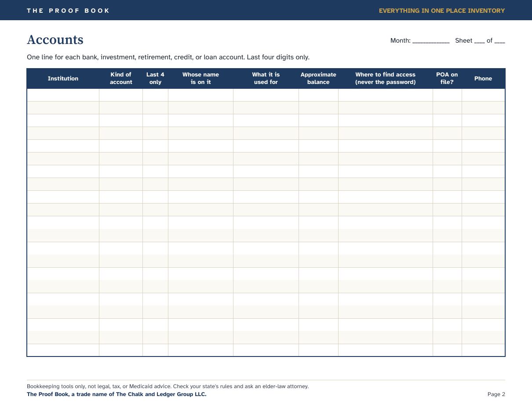Image resolution: width=532 pixels, height=411 pixels.
Task: Click 'Where to find access' column header
Action: click(386, 79)
